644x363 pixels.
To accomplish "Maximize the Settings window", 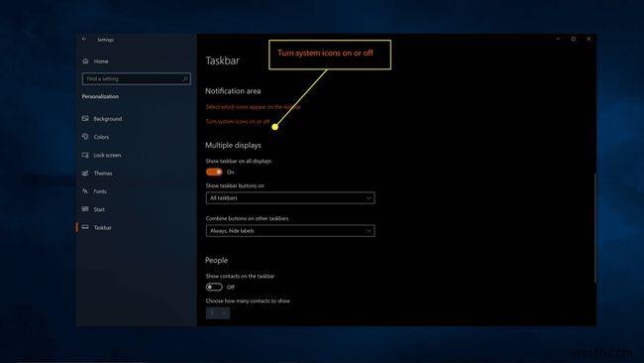I will [574, 39].
